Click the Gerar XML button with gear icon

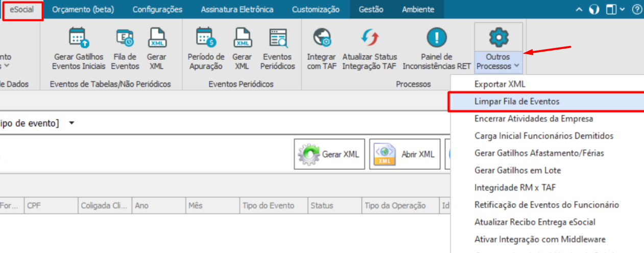(329, 154)
